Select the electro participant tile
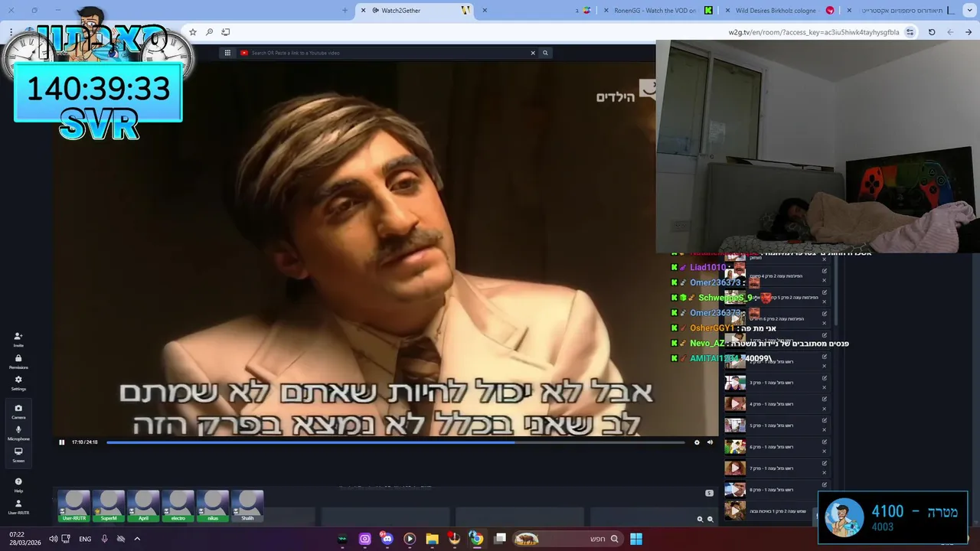This screenshot has height=551, width=980. (x=178, y=506)
